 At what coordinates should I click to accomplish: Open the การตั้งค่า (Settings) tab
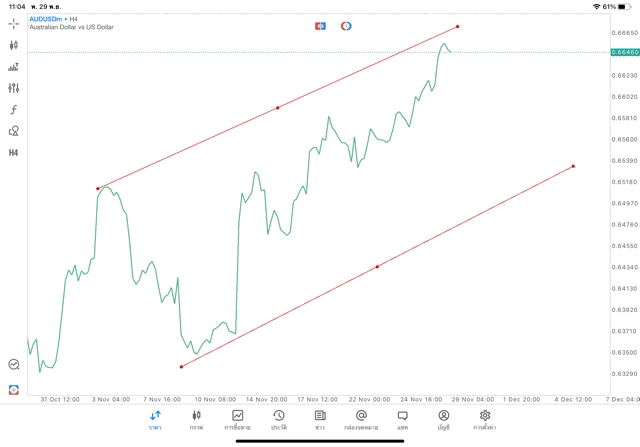485,420
